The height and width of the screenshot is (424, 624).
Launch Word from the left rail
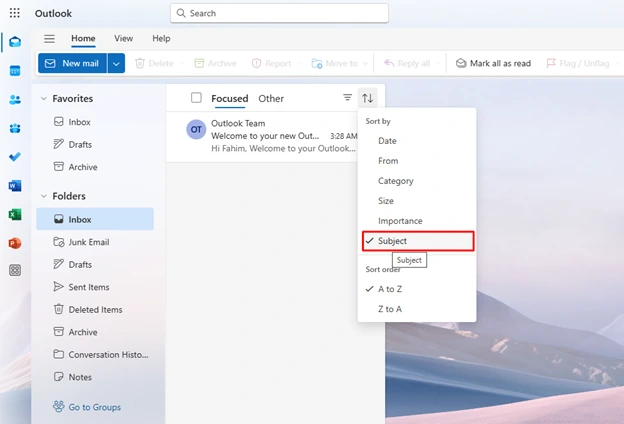[x=15, y=186]
